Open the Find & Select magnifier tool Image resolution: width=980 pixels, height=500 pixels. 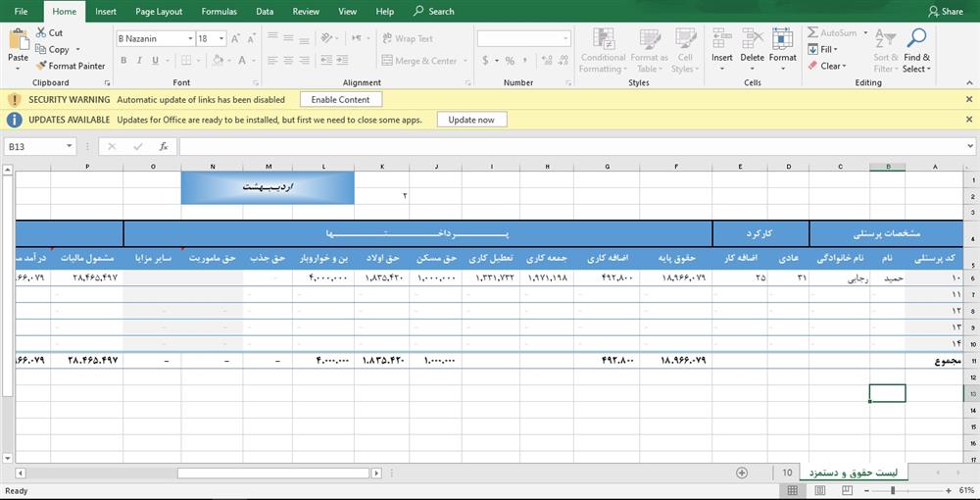coord(916,40)
